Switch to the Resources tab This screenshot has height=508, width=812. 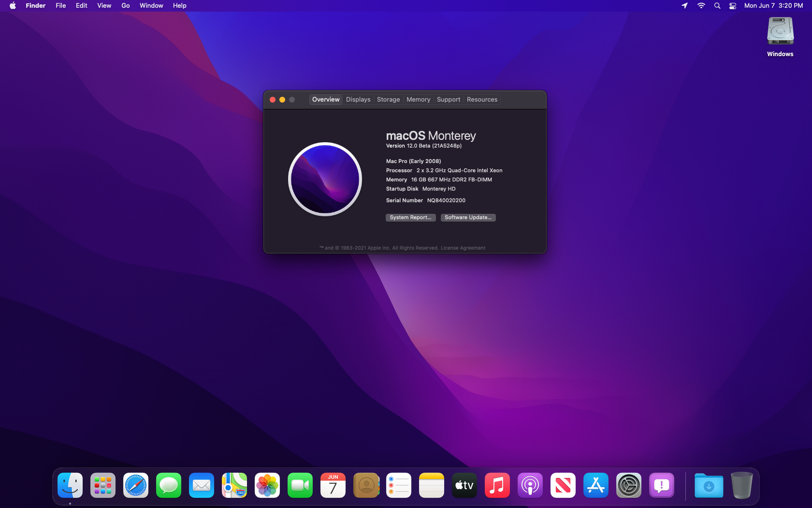click(482, 100)
